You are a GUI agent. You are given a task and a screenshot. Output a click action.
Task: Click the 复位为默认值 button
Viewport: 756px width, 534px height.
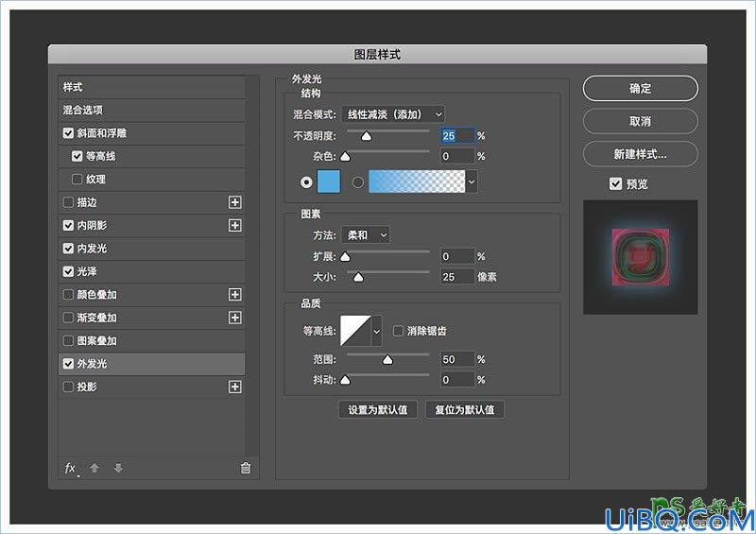(x=465, y=409)
